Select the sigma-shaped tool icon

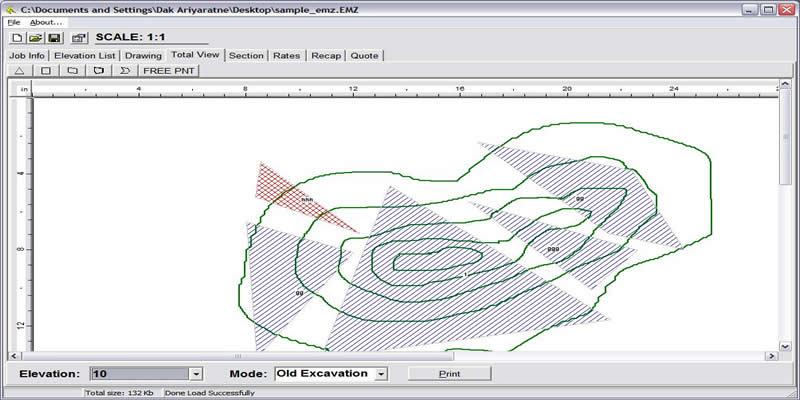(x=124, y=71)
